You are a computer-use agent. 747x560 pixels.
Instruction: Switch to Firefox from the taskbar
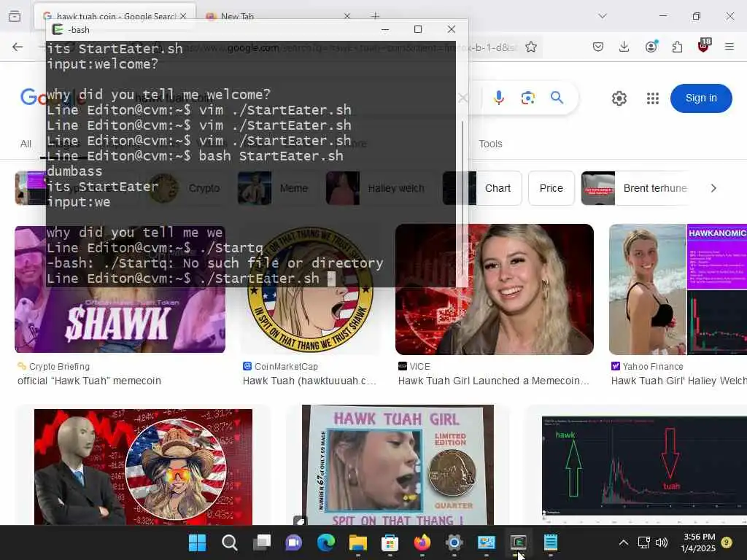point(422,542)
